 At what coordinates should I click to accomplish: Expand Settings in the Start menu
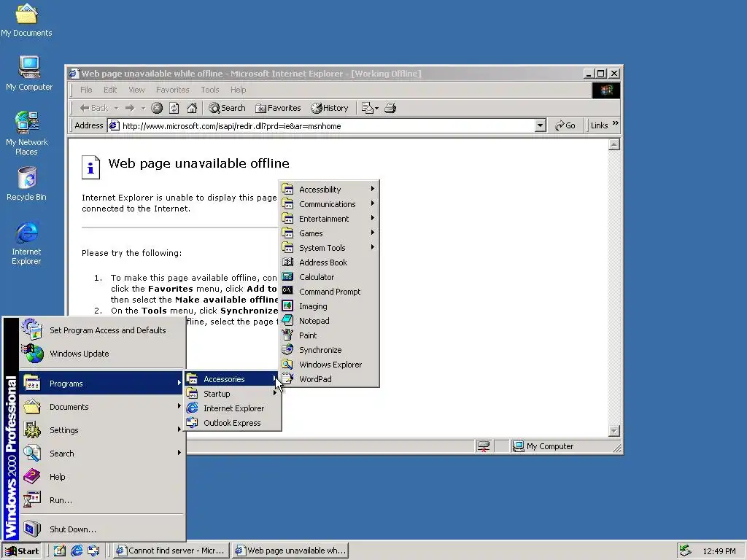[x=101, y=430]
